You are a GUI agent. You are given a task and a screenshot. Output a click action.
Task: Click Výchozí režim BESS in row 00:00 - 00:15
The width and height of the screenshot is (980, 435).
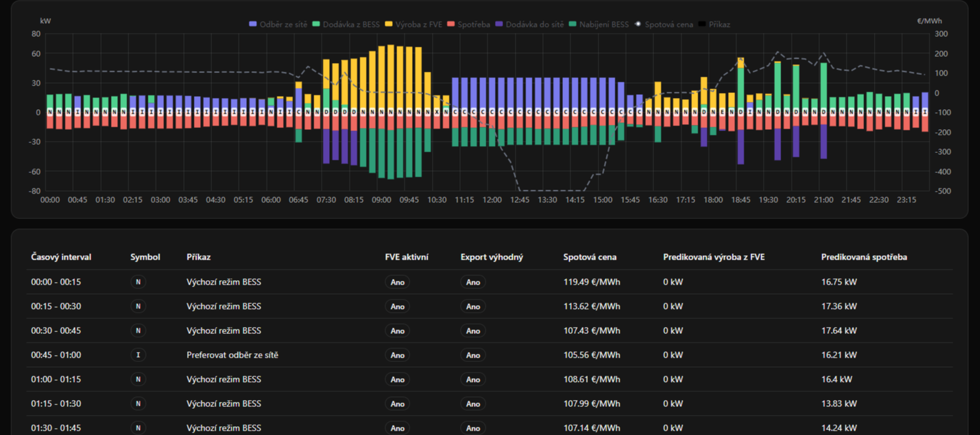coord(224,282)
